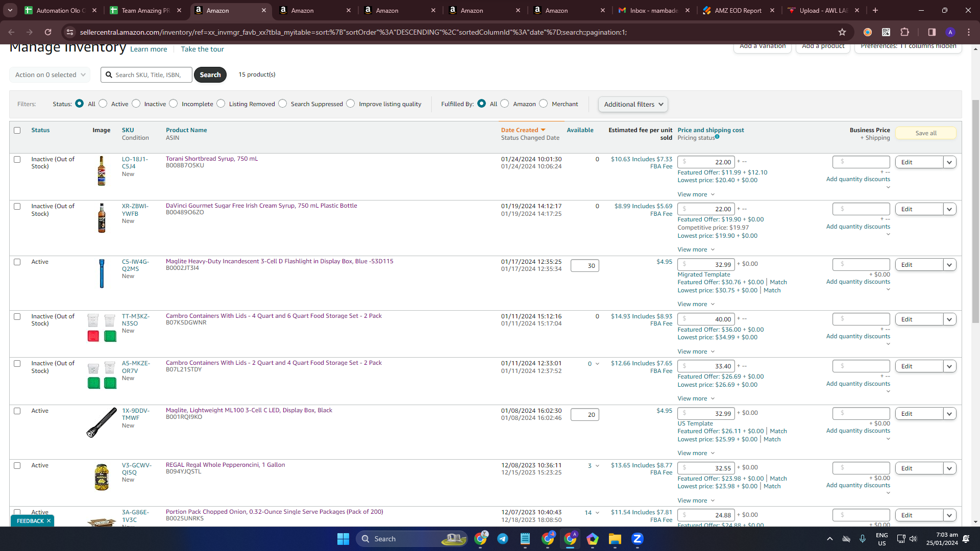The width and height of the screenshot is (980, 551).
Task: Filter status by Active
Action: point(103,104)
